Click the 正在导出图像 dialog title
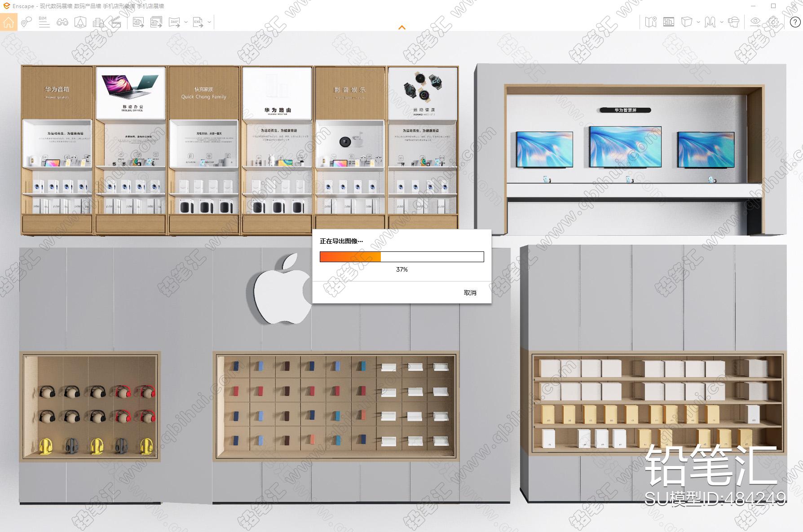 (x=341, y=241)
